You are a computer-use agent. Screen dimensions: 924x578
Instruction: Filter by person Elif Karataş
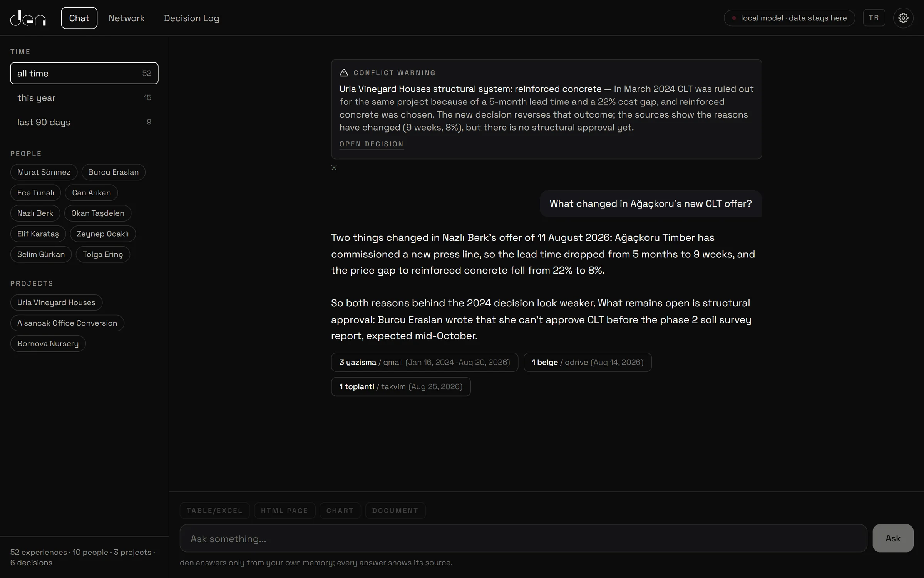(x=38, y=234)
